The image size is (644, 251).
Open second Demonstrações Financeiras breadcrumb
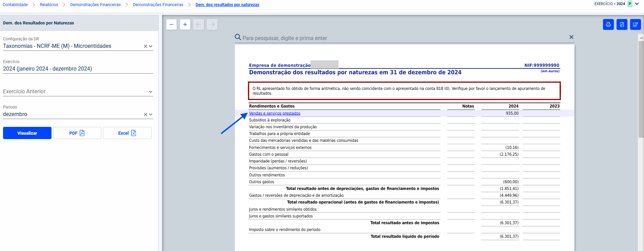click(158, 5)
